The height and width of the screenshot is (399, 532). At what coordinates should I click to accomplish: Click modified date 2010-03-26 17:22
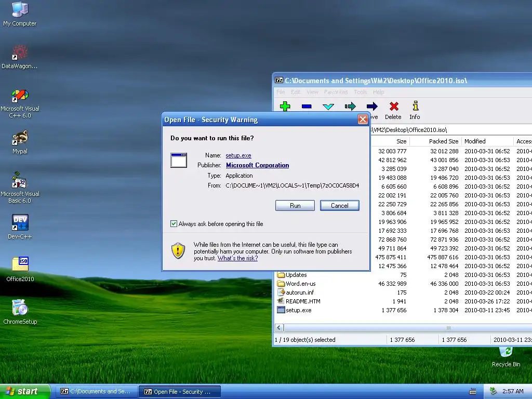[487, 301]
